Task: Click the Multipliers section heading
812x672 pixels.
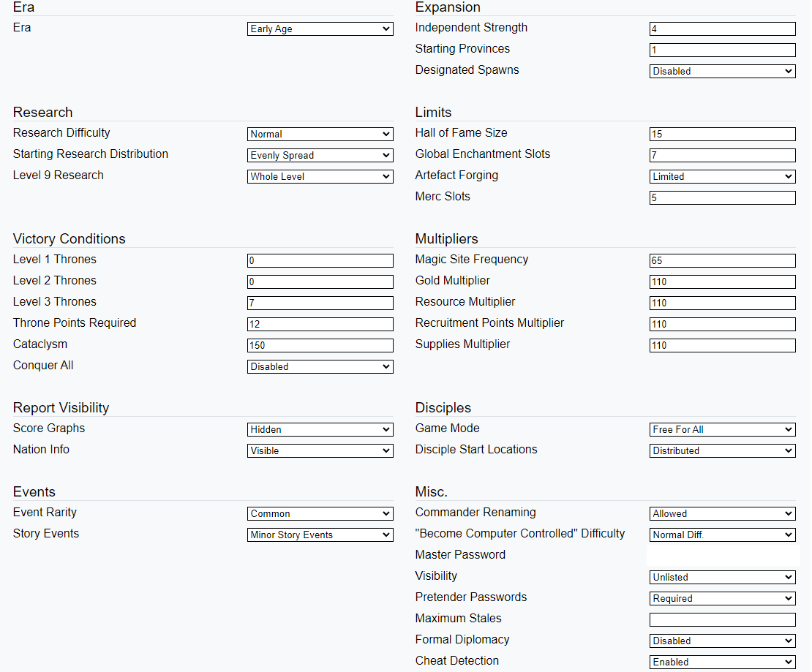Action: (x=446, y=238)
